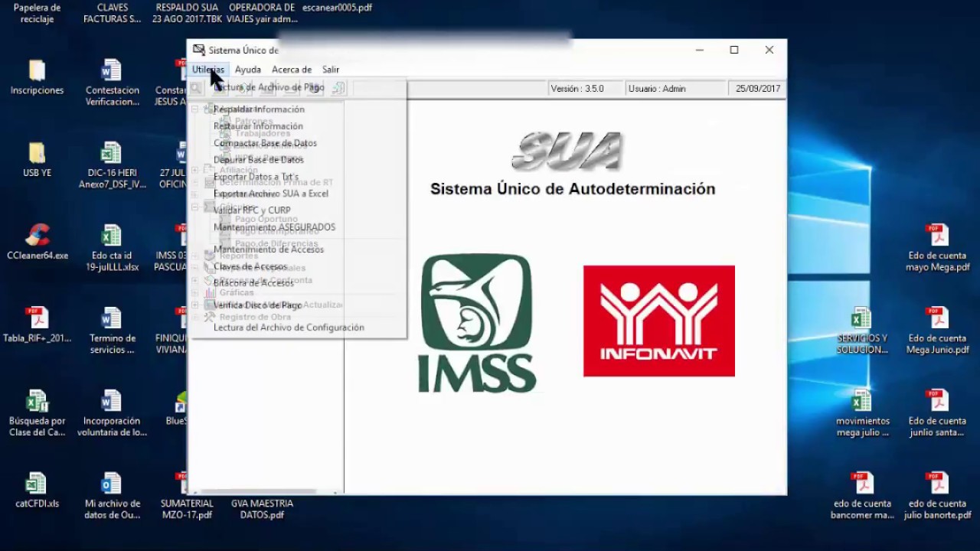Open movimientos mega julio Excel icon

(862, 401)
